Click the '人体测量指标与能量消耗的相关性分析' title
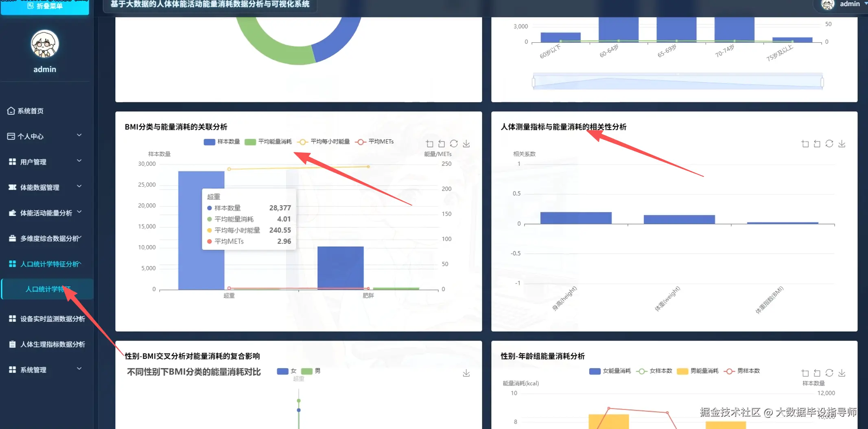The width and height of the screenshot is (868, 429). click(563, 127)
